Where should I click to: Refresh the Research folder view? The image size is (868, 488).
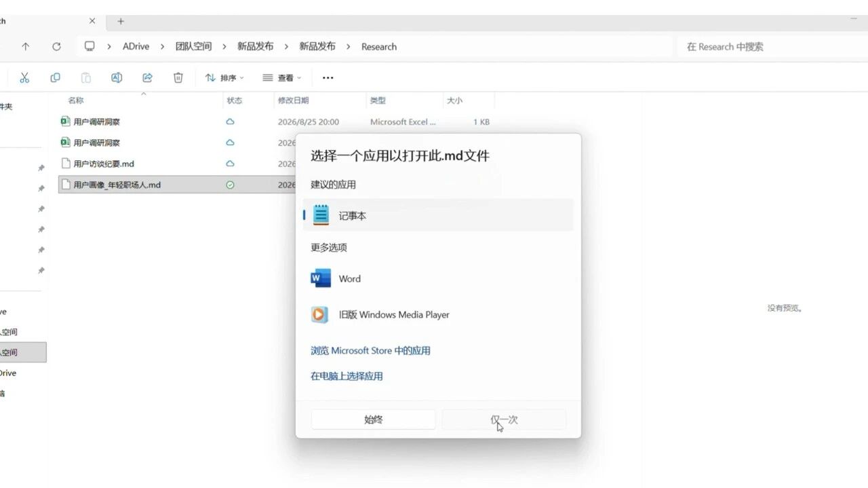click(x=56, y=47)
